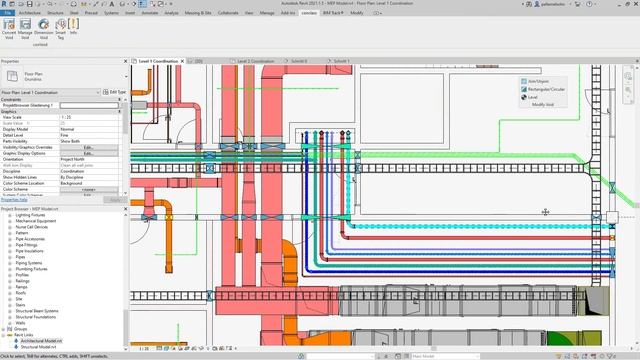Click the Revit application logo
Viewport: 640px width, 360px height.
[4, 4]
